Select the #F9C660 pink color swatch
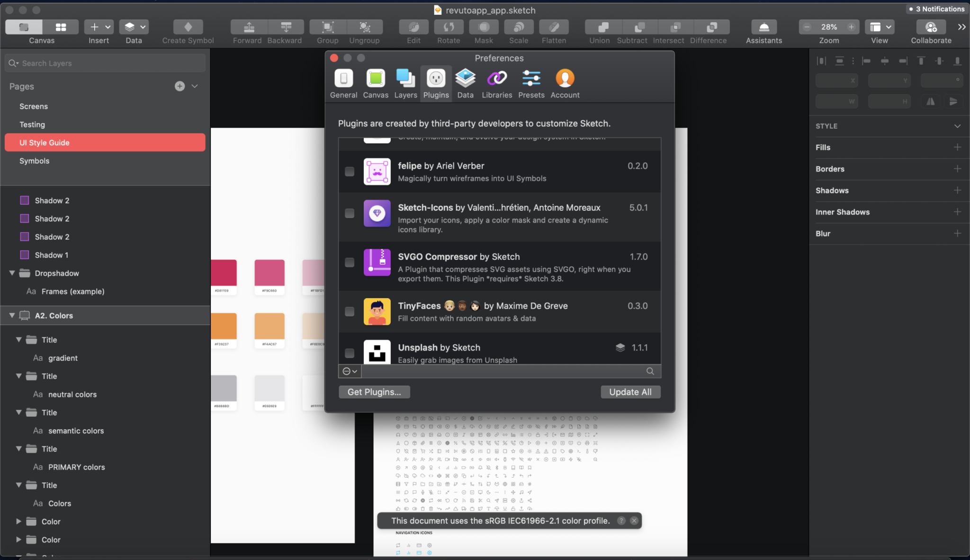 pyautogui.click(x=269, y=273)
